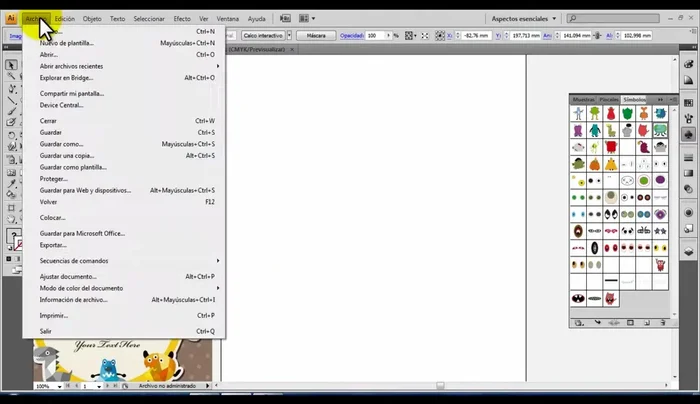The height and width of the screenshot is (404, 700).
Task: Click the Illustrator Ai logo icon
Action: tap(11, 18)
